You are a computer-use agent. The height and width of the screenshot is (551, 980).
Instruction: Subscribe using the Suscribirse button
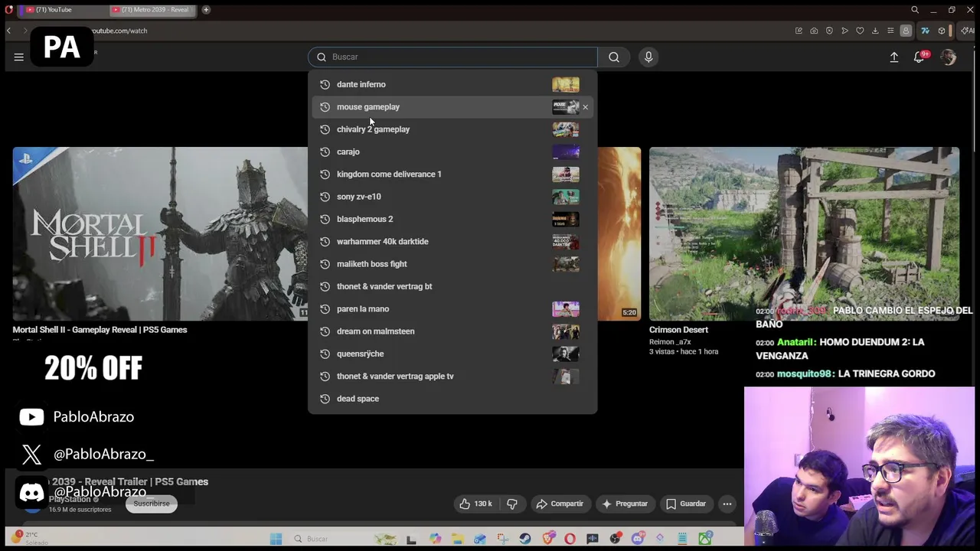pyautogui.click(x=152, y=504)
